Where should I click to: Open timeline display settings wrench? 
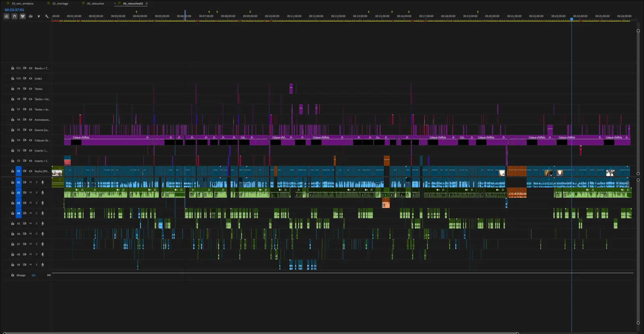click(47, 16)
